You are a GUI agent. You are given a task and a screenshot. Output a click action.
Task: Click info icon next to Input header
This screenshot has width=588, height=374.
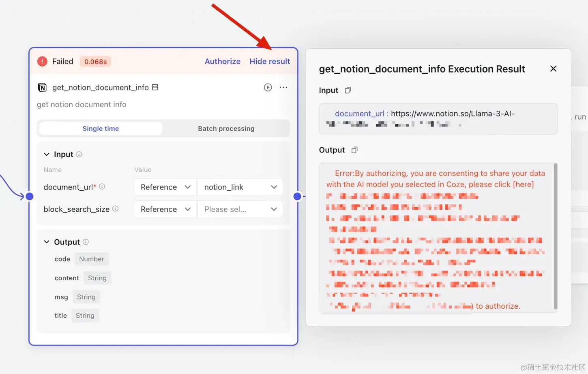(79, 154)
